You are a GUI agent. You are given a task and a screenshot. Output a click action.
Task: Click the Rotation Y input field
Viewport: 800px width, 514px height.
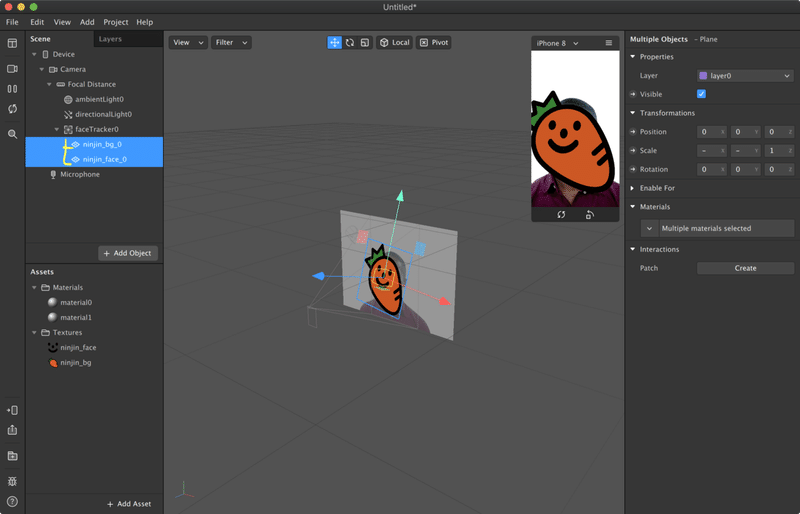coord(745,169)
